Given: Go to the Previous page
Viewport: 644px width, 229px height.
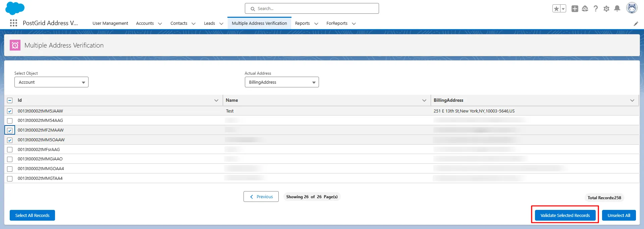Looking at the screenshot, I should point(261,197).
